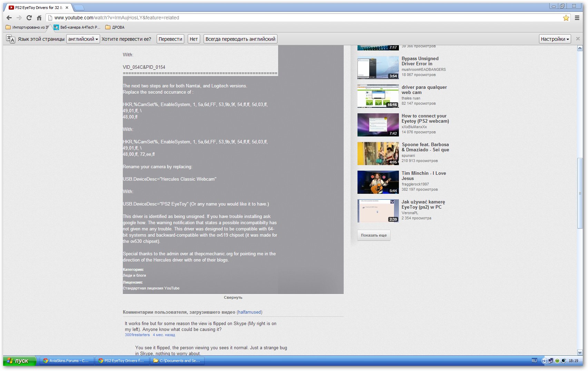The width and height of the screenshot is (588, 371).
Task: Open the Bypass Unsigned Driver Error thumbnail
Action: click(x=378, y=68)
